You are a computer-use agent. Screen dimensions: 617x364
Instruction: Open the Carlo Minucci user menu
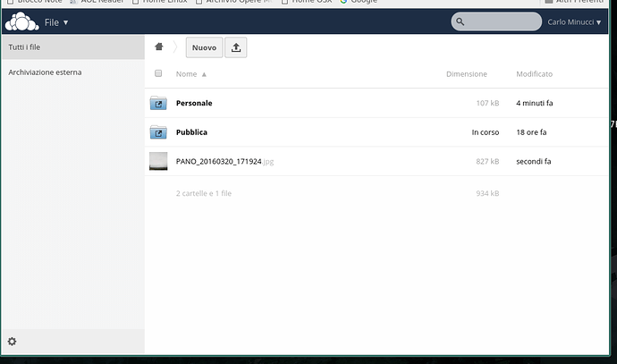click(x=574, y=22)
